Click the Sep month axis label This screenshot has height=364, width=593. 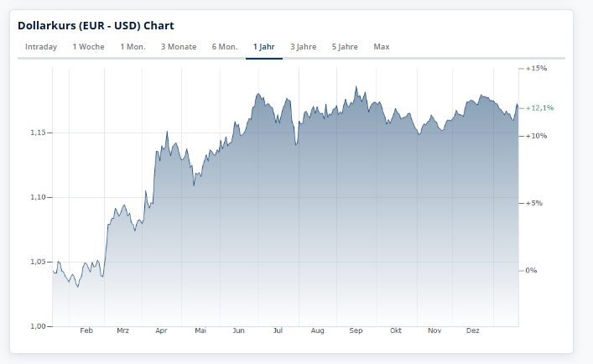(x=356, y=331)
